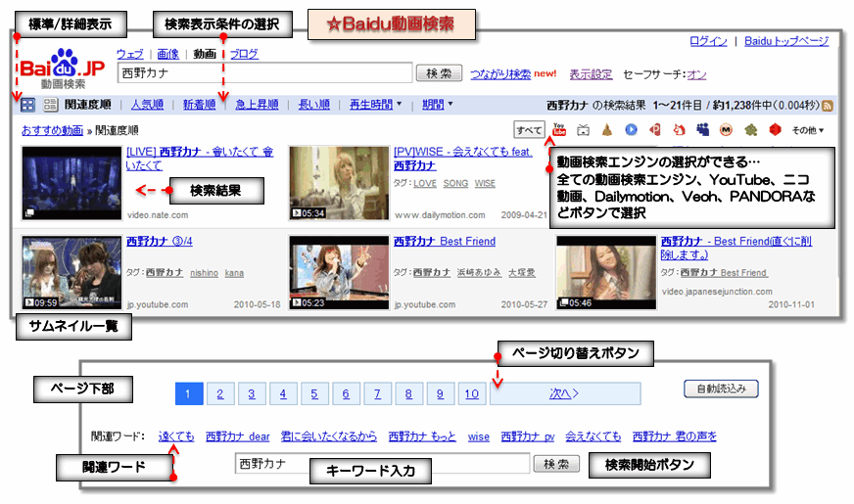Filter results by green turtle icon
This screenshot has height=504, width=854.
(x=751, y=129)
